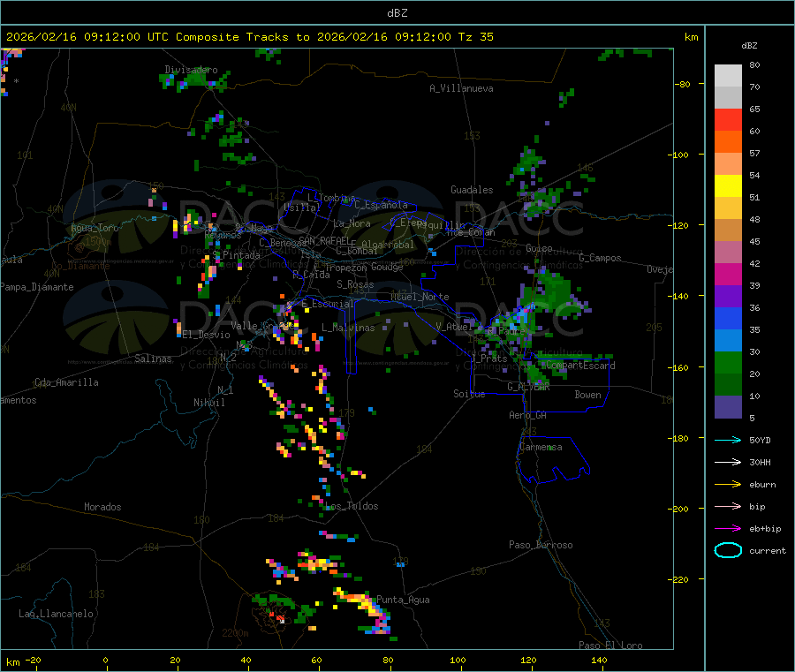The width and height of the screenshot is (795, 672).
Task: Click the Pampa_Diamante location label
Action: tap(37, 287)
